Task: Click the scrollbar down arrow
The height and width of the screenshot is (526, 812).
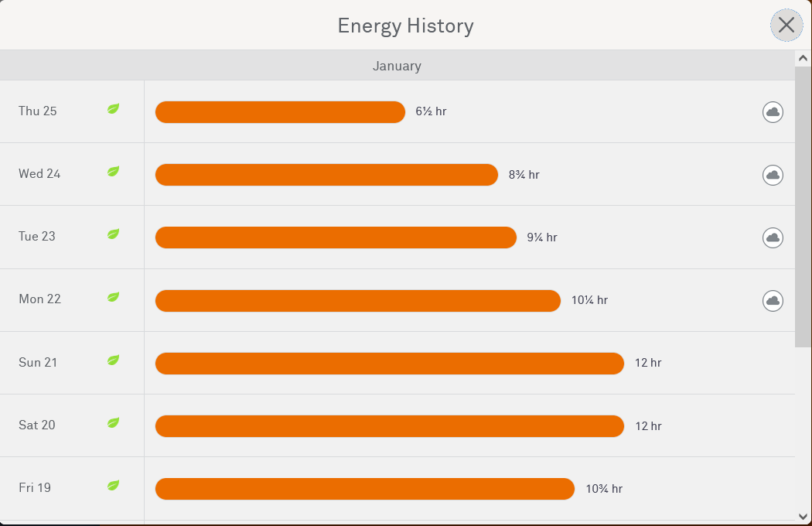Action: click(x=803, y=516)
